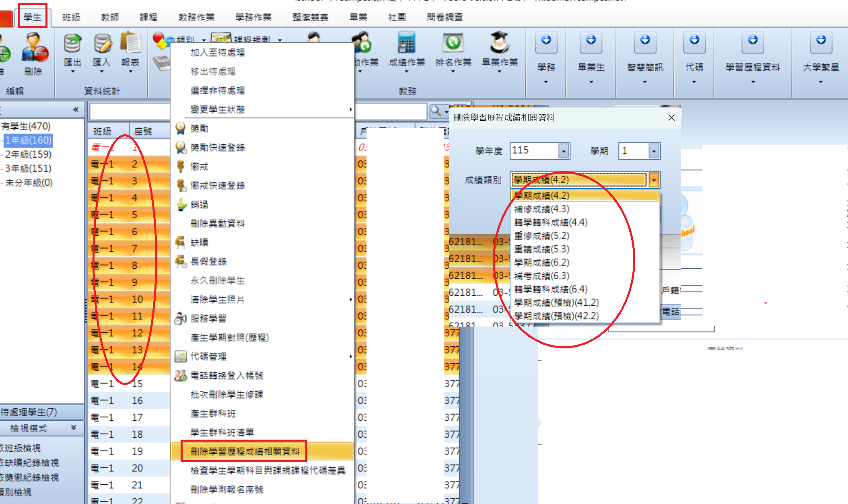Toggle the 成績類別 dropdown arrow
Screen dimensions: 848x504
(654, 180)
